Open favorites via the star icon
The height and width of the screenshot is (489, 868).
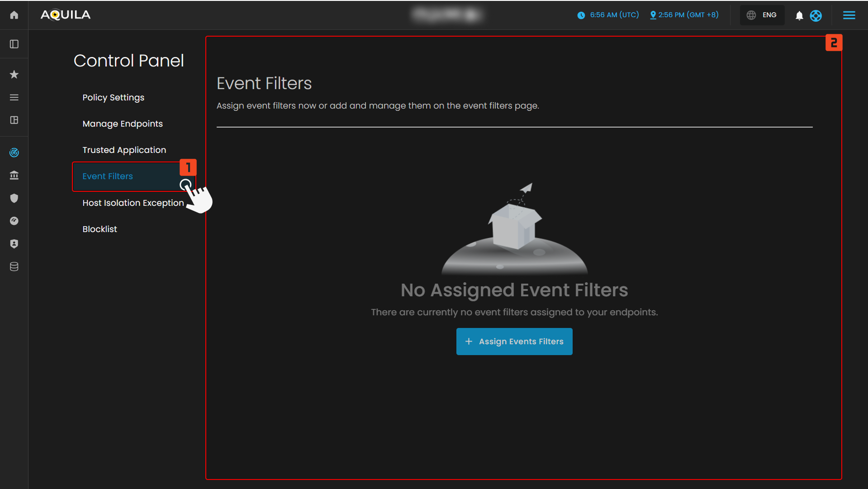[14, 74]
